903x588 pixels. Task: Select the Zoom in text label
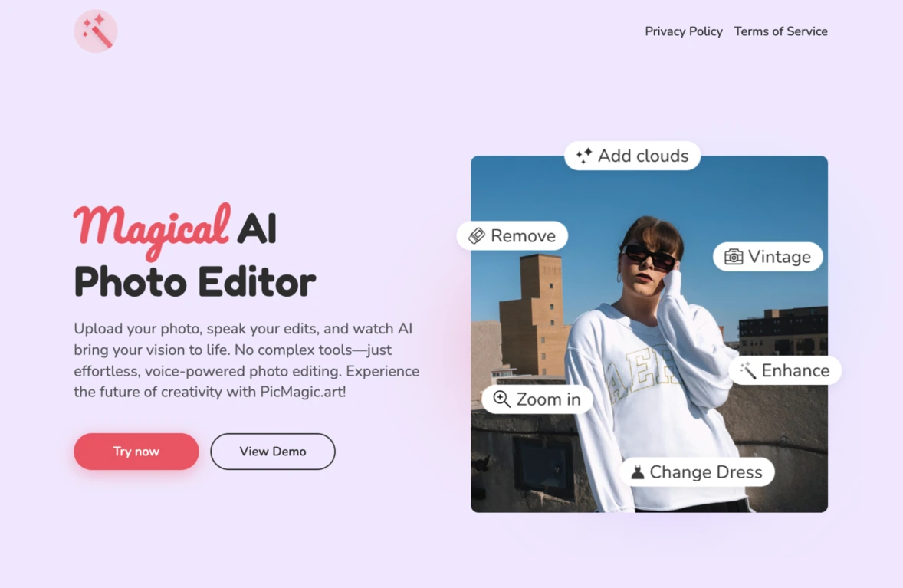(x=548, y=399)
